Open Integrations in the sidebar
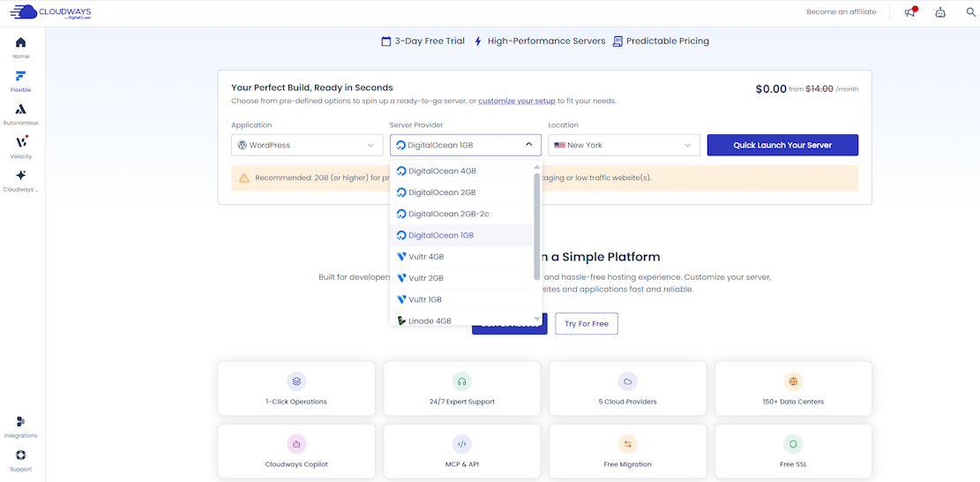The image size is (980, 482). (20, 427)
